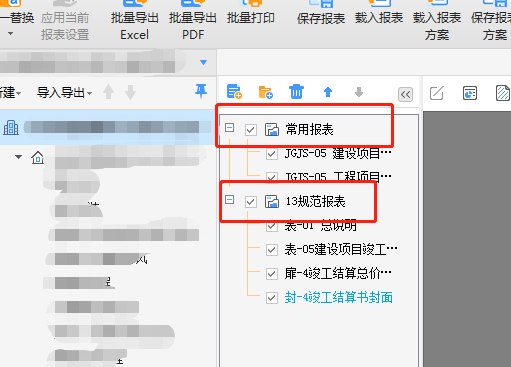This screenshot has width=511, height=367.
Task: Click the edit pencil icon in preview toolbar
Action: pos(437,93)
